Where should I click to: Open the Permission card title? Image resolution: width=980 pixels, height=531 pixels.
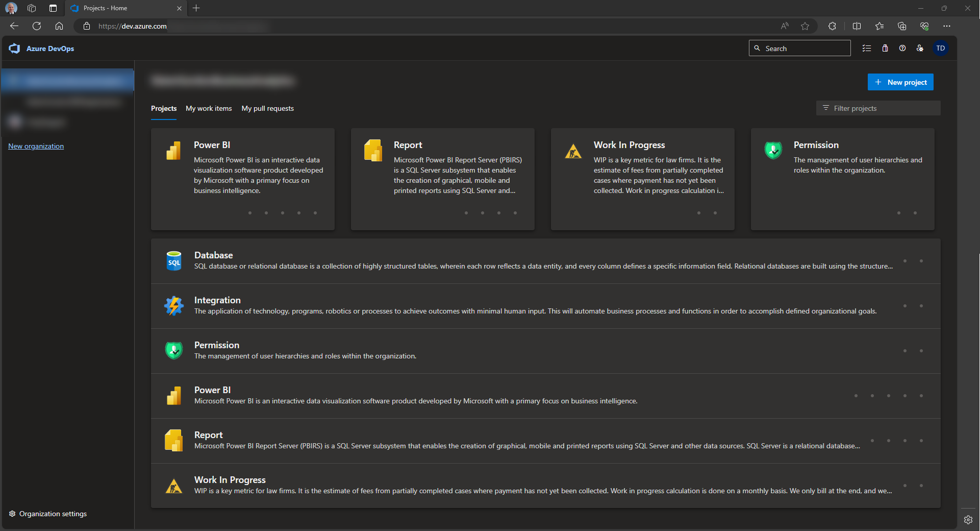(816, 145)
